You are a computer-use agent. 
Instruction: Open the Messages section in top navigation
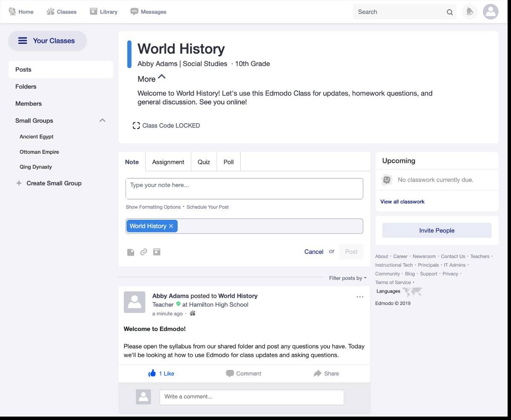tap(148, 12)
